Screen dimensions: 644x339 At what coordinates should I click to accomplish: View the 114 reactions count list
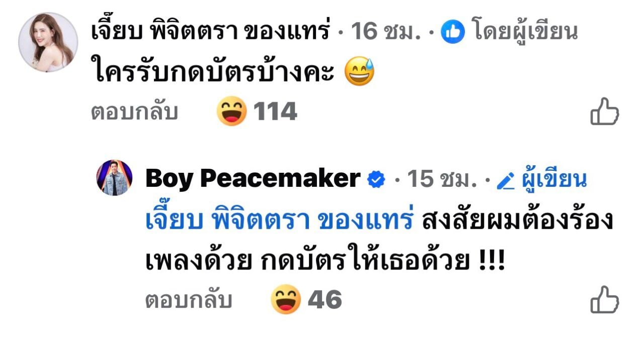(x=275, y=111)
